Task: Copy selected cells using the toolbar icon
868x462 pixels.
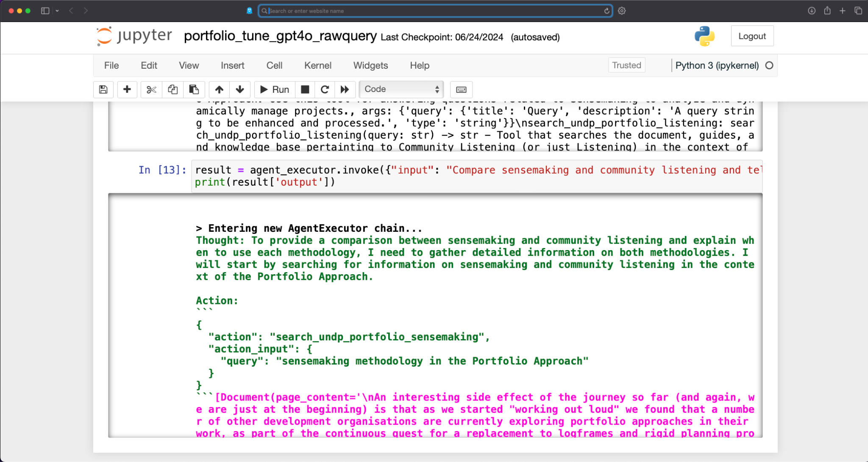Action: [172, 89]
